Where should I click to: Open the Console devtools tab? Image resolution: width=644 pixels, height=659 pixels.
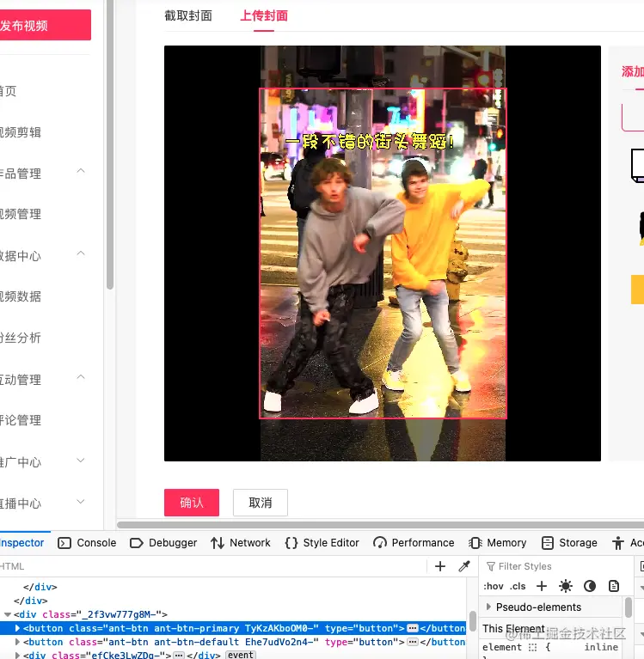[96, 543]
